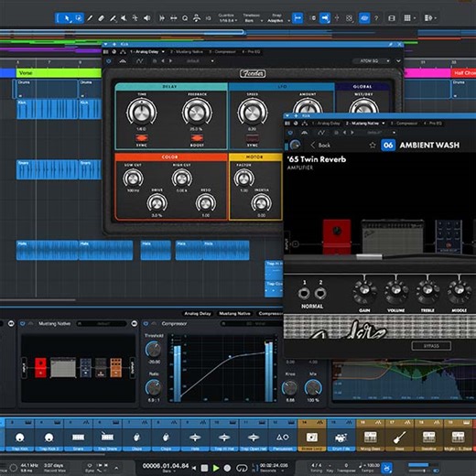Viewport: 476px width, 476px height.
Task: Toggle the Delay Time SYNC switch
Action: click(x=142, y=138)
